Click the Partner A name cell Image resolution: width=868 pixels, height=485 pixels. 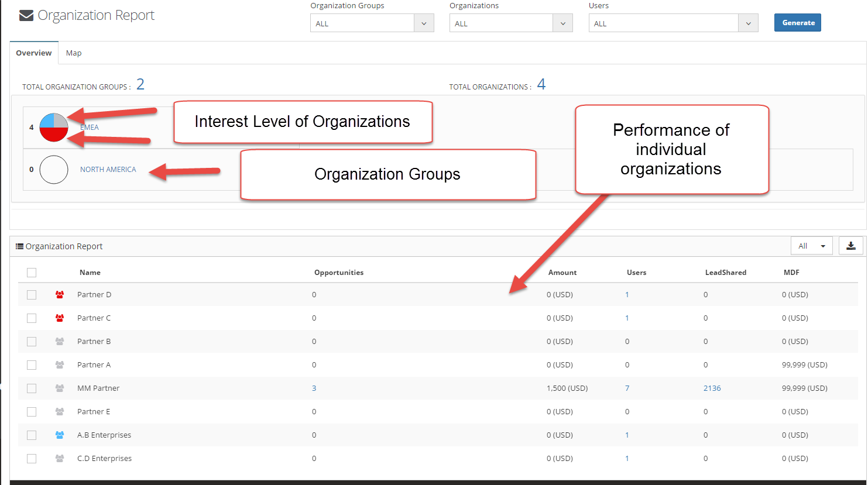point(94,365)
